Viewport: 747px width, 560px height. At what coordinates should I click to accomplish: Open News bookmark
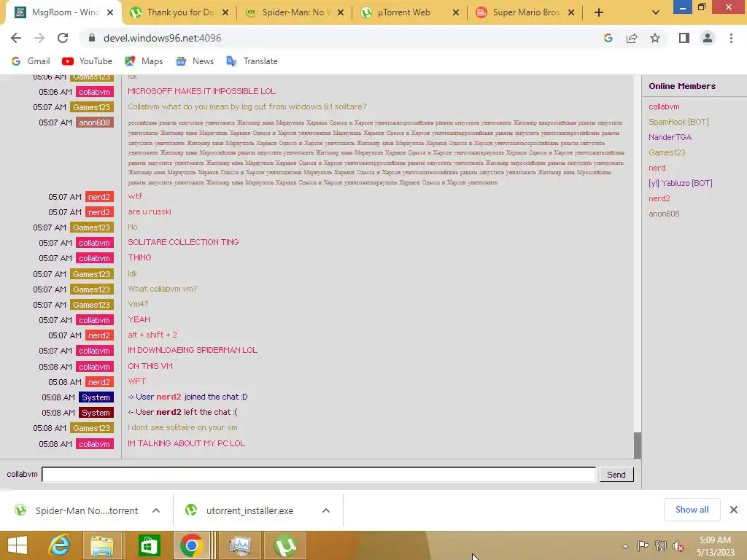coord(195,61)
